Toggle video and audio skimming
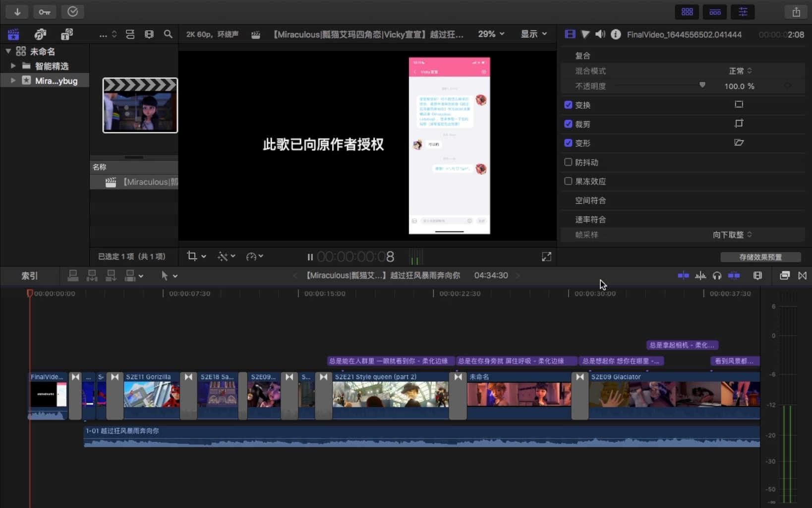Viewport: 812px width, 508px height. point(683,275)
